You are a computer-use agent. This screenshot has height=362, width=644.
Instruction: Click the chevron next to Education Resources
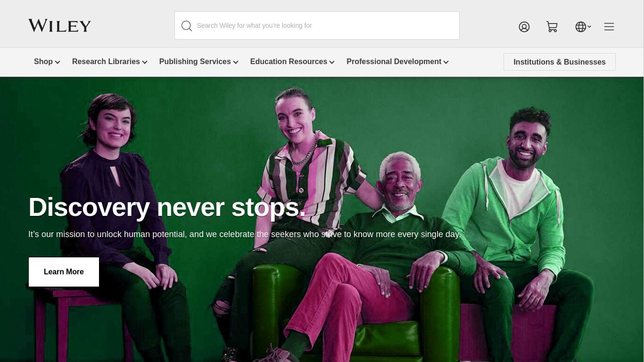pyautogui.click(x=332, y=62)
